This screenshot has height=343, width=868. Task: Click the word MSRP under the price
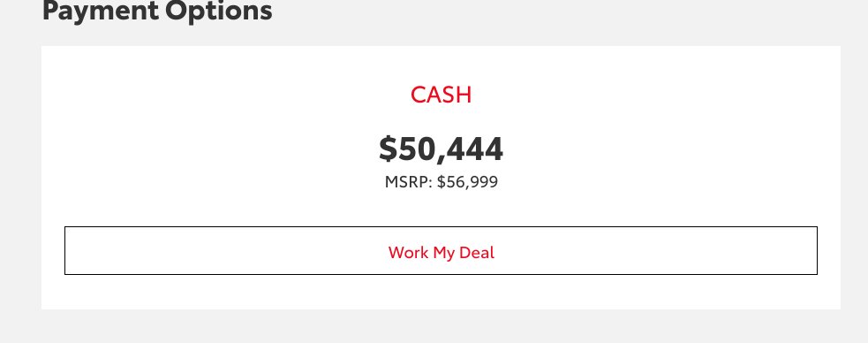pyautogui.click(x=406, y=182)
